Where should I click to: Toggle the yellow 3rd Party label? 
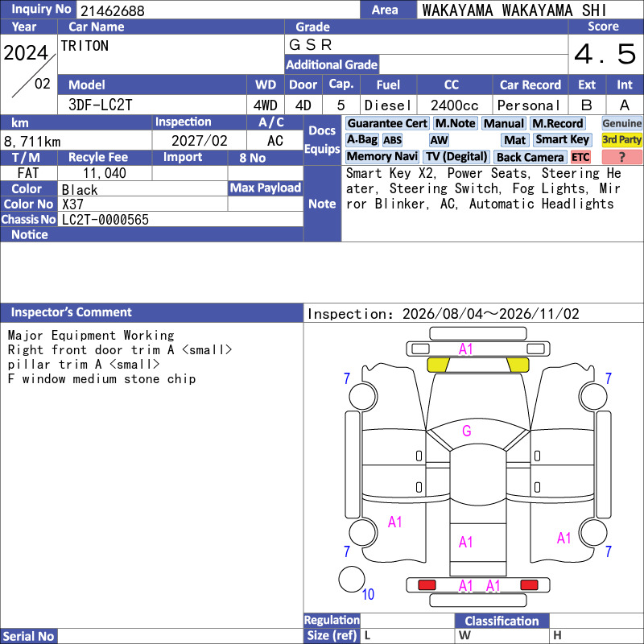click(621, 139)
